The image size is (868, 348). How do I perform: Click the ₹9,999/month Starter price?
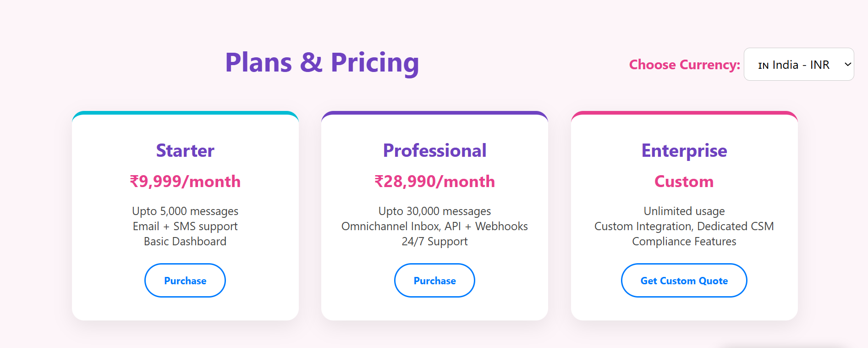[x=185, y=182]
